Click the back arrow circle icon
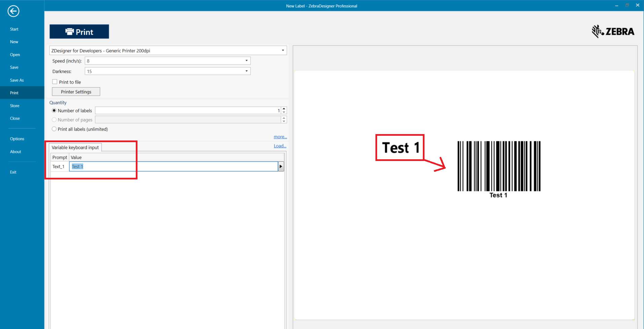 pyautogui.click(x=13, y=11)
